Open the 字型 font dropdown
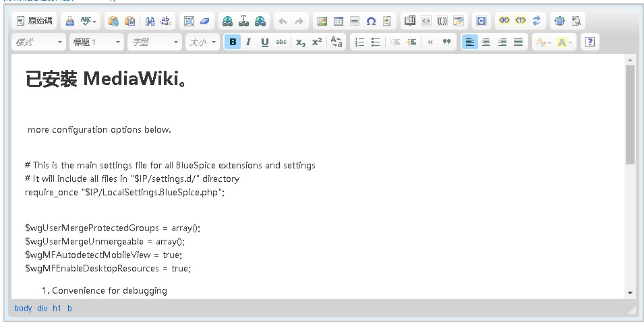The image size is (644, 324). 155,42
